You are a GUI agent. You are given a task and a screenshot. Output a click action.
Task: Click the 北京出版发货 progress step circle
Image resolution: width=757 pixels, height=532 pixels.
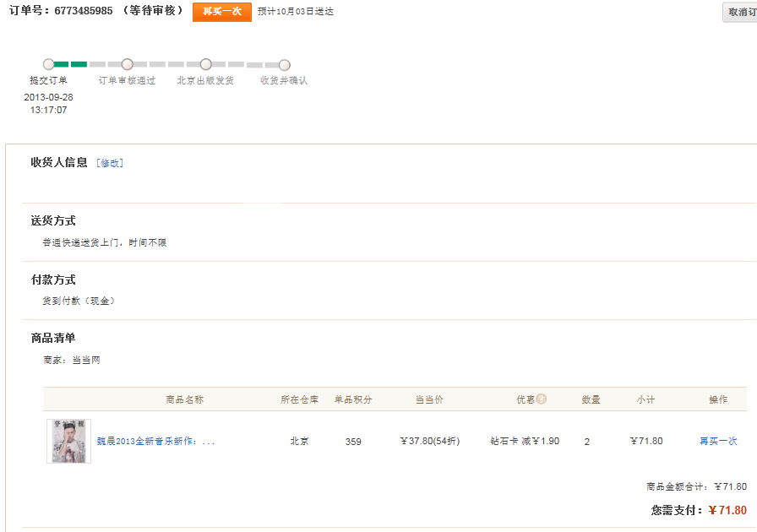point(205,64)
